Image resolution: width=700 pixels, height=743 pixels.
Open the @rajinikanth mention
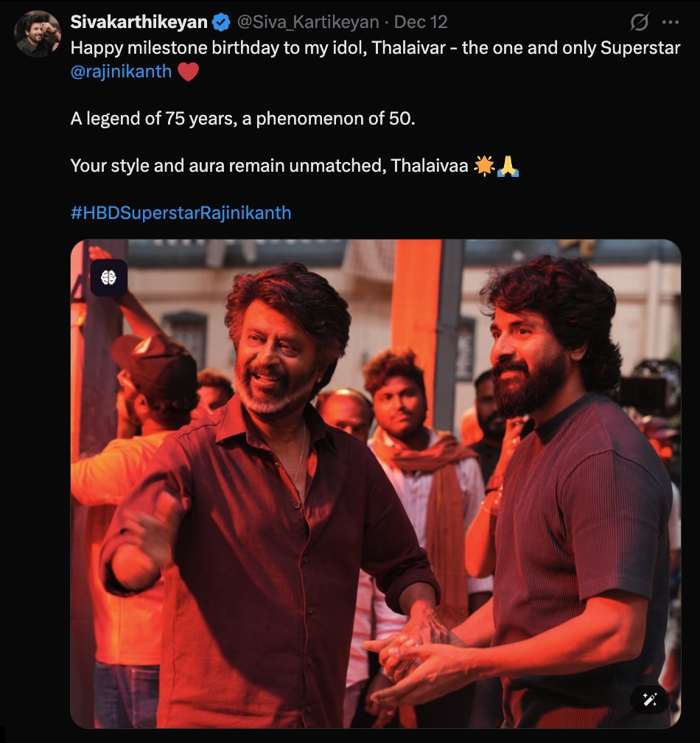(121, 71)
